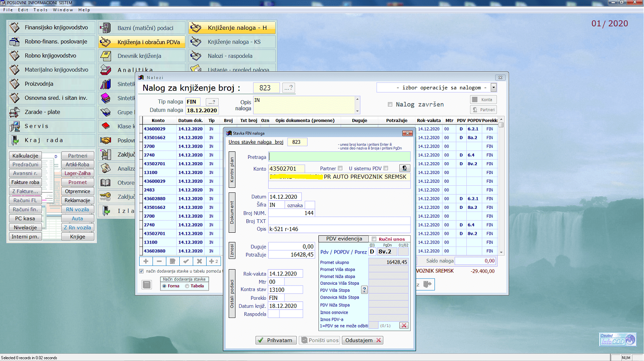Click the edit record note icon
Screen dimensions: 644x361
coord(173,261)
